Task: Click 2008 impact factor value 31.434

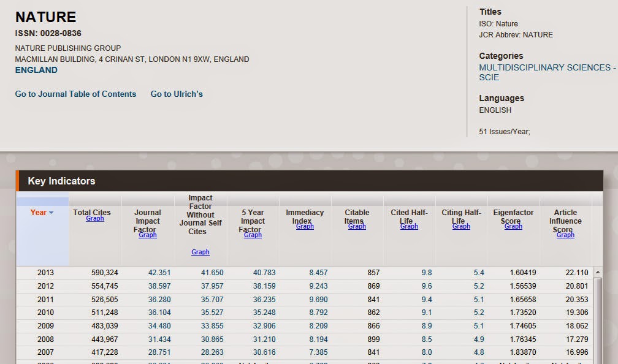Action: 159,339
